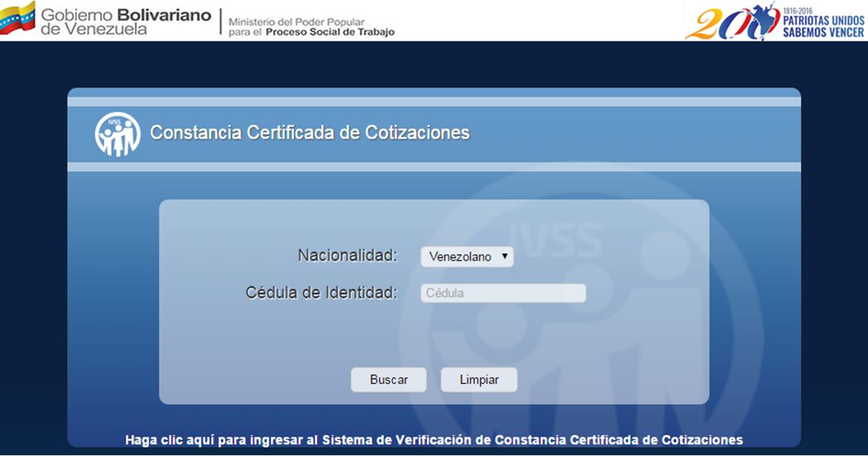Focus the Cédula input field
Image resolution: width=868 pixels, height=456 pixels.
pyautogui.click(x=503, y=293)
